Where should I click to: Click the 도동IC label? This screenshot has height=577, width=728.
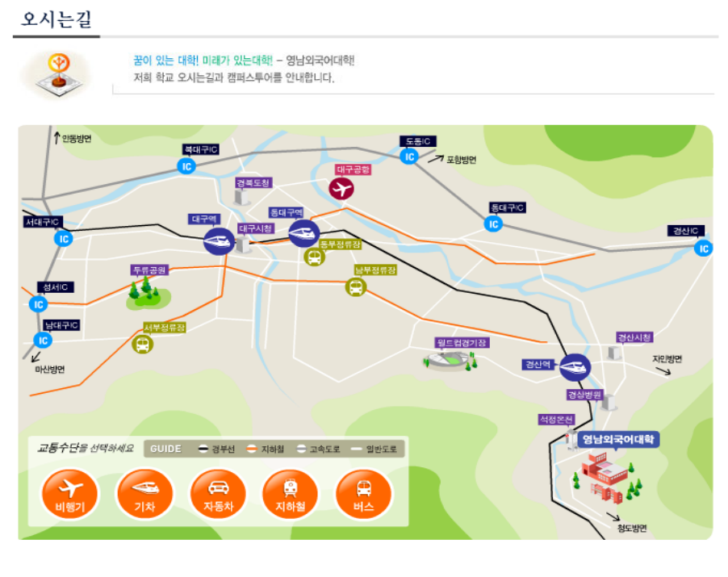tap(418, 141)
